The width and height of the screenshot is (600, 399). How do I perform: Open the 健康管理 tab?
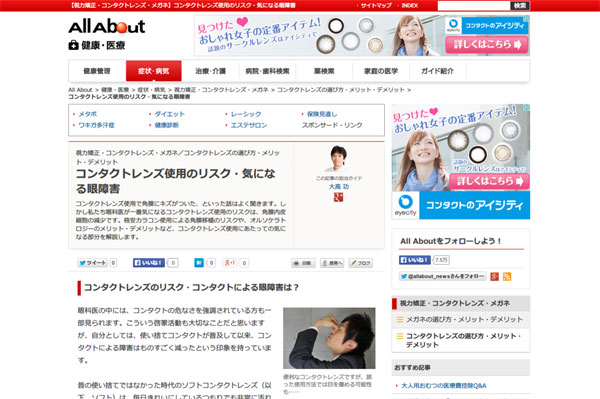coord(97,71)
